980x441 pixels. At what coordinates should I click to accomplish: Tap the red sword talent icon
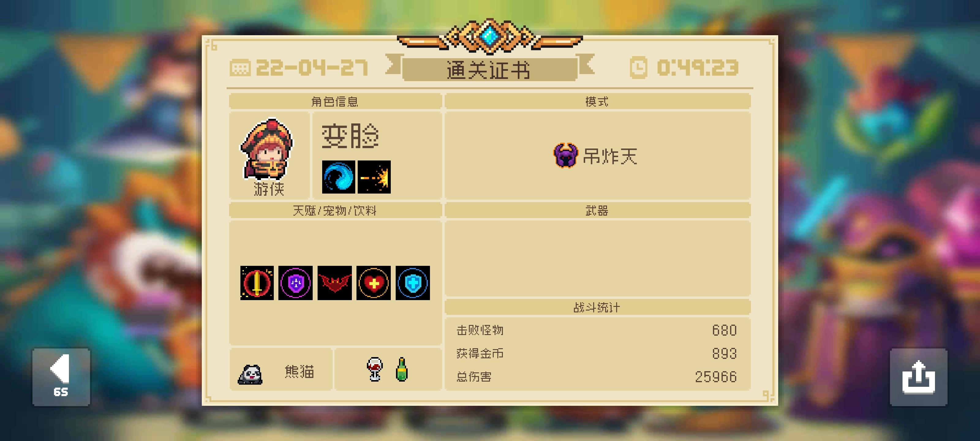pyautogui.click(x=257, y=283)
